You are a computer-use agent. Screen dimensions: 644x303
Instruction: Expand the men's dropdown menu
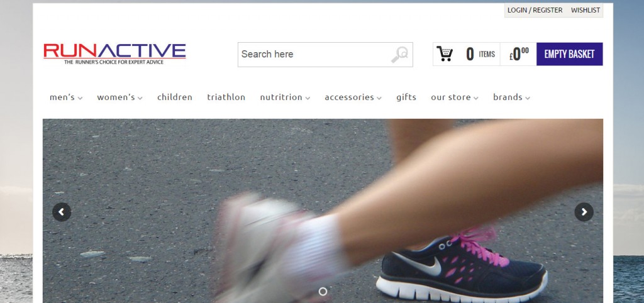[x=66, y=97]
